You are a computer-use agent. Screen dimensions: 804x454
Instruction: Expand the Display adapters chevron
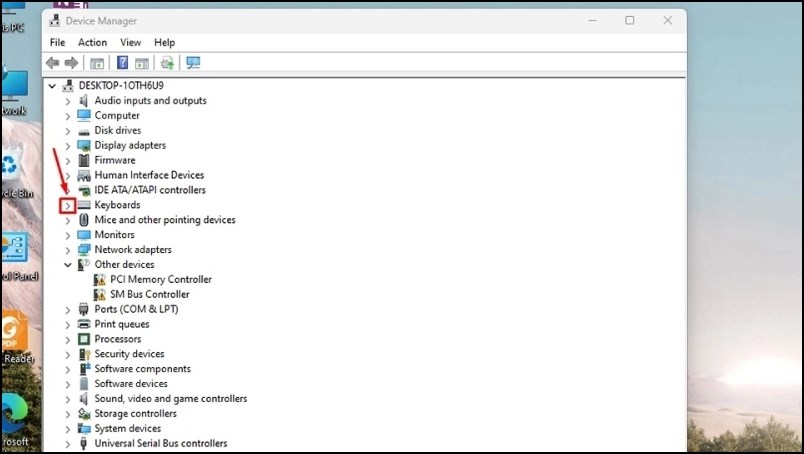click(67, 146)
